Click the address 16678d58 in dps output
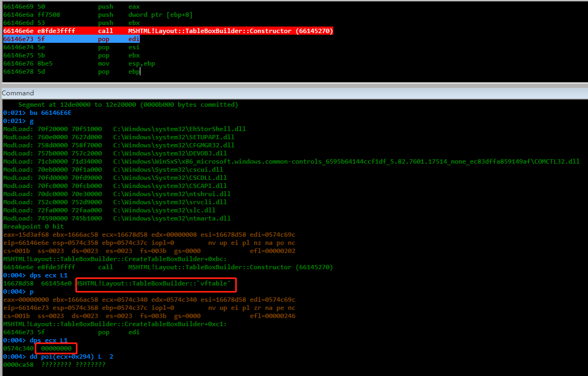Image resolution: width=588 pixels, height=376 pixels. [18, 283]
